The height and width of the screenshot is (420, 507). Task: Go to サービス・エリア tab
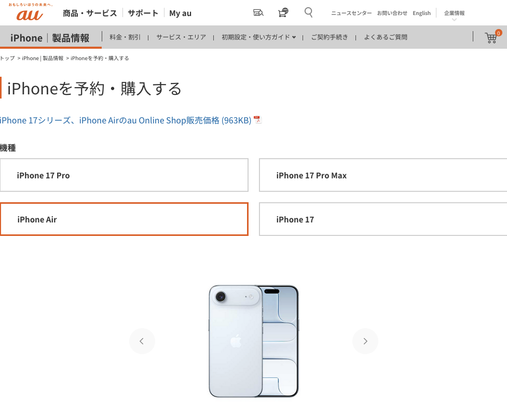181,37
